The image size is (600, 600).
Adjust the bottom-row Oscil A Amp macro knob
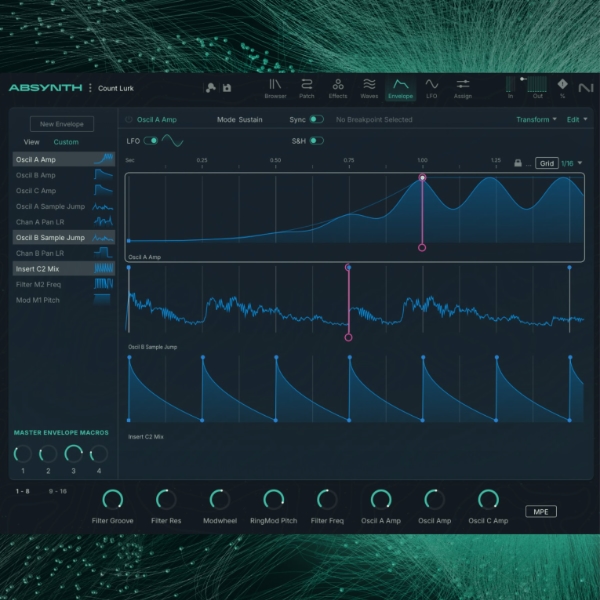coord(381,499)
